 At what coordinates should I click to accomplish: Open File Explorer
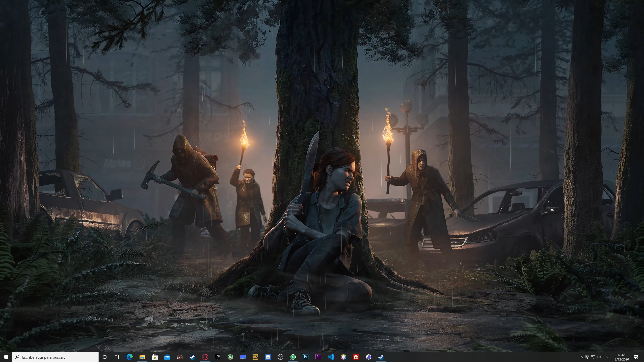(143, 357)
